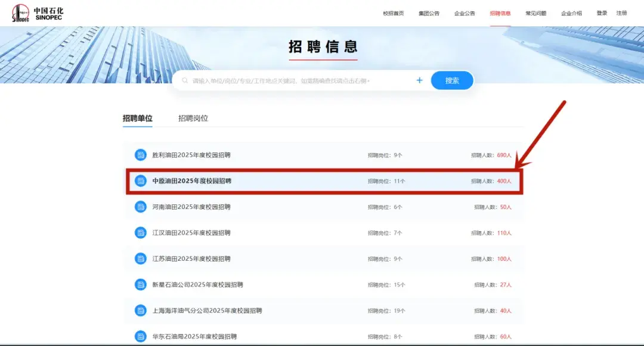Click inside the keyword search input field
This screenshot has width=644, height=346.
pyautogui.click(x=268, y=79)
